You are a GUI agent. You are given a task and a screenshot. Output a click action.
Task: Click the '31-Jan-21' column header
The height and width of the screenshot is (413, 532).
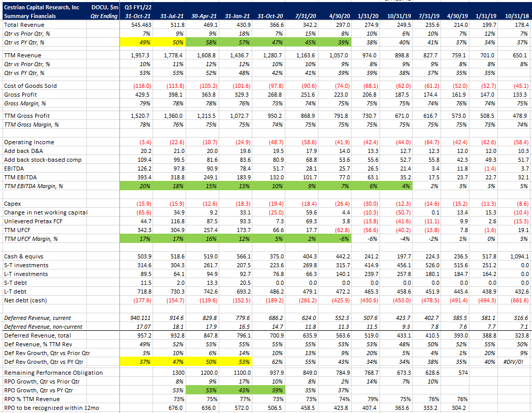237,16
